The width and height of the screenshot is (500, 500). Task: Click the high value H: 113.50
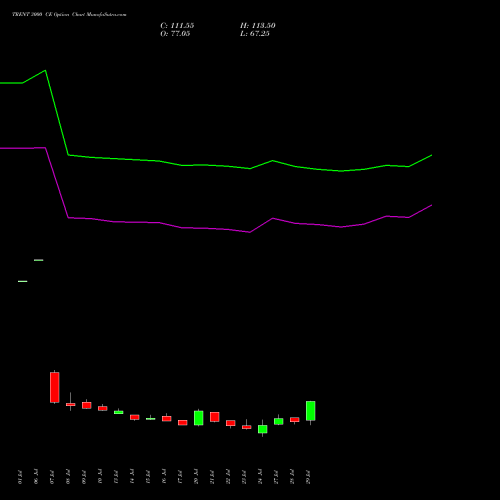coord(258,26)
